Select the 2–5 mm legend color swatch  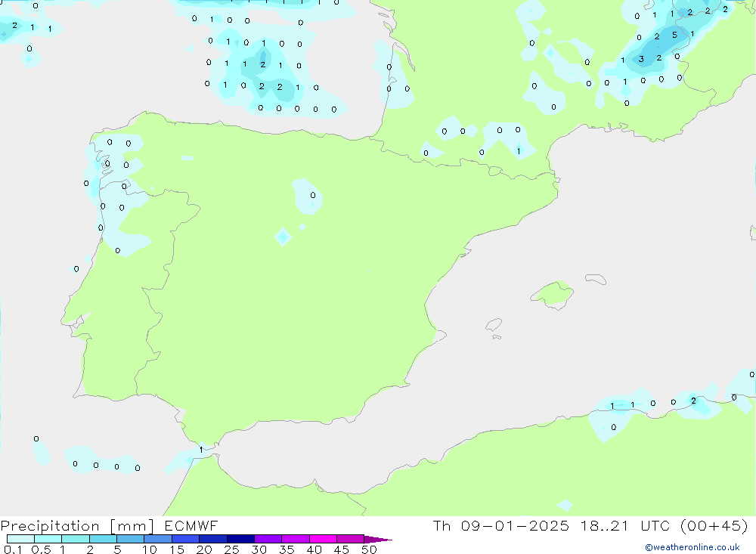click(103, 539)
